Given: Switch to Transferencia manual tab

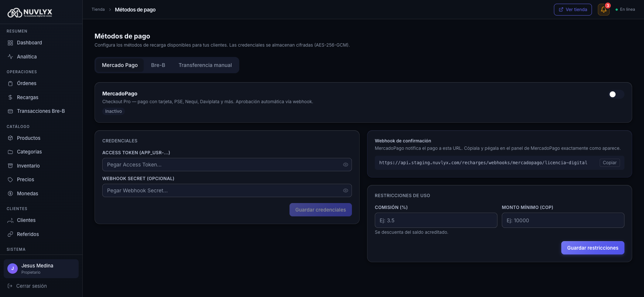Looking at the screenshot, I should (205, 65).
